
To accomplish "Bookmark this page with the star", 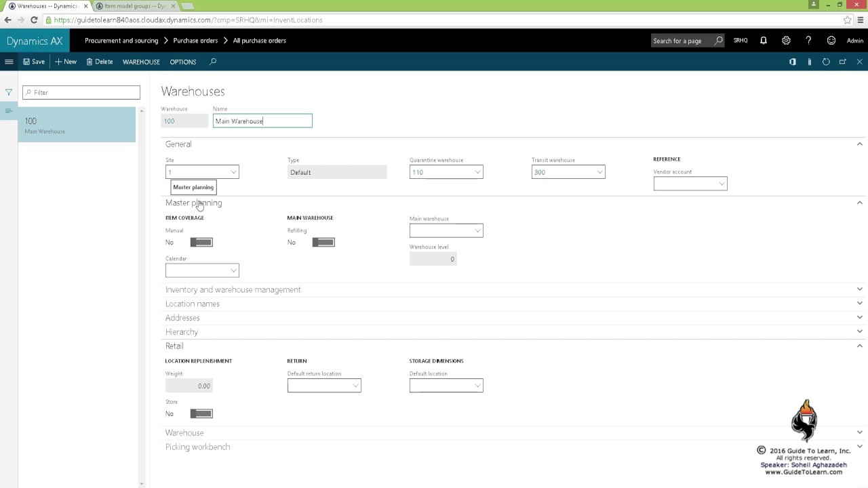I will pyautogui.click(x=848, y=20).
